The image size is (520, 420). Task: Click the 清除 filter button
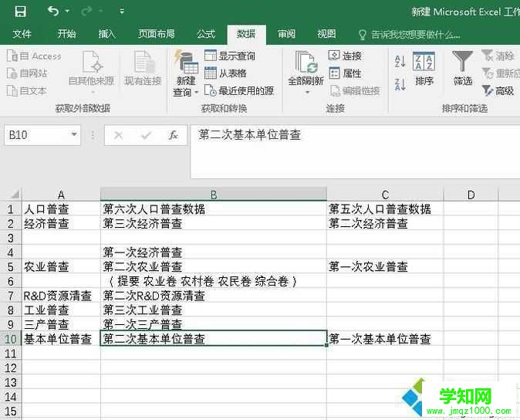pos(498,56)
